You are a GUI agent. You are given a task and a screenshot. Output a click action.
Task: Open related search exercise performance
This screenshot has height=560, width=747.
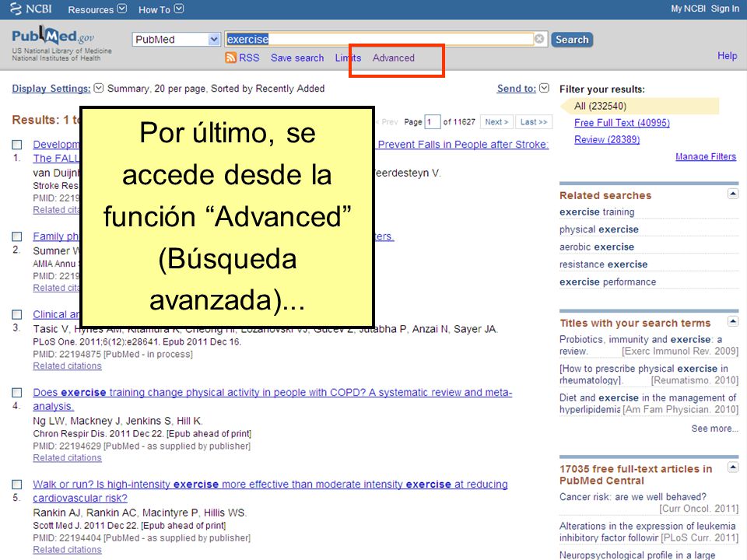608,282
